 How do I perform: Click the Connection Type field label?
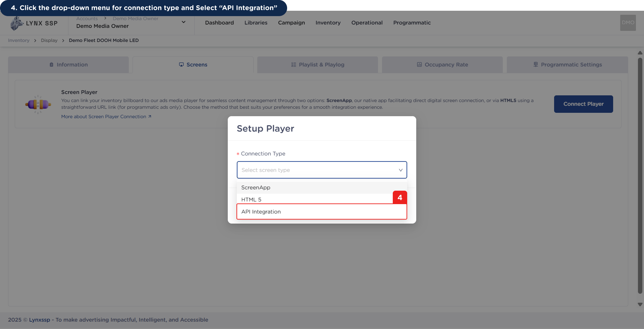[263, 153]
